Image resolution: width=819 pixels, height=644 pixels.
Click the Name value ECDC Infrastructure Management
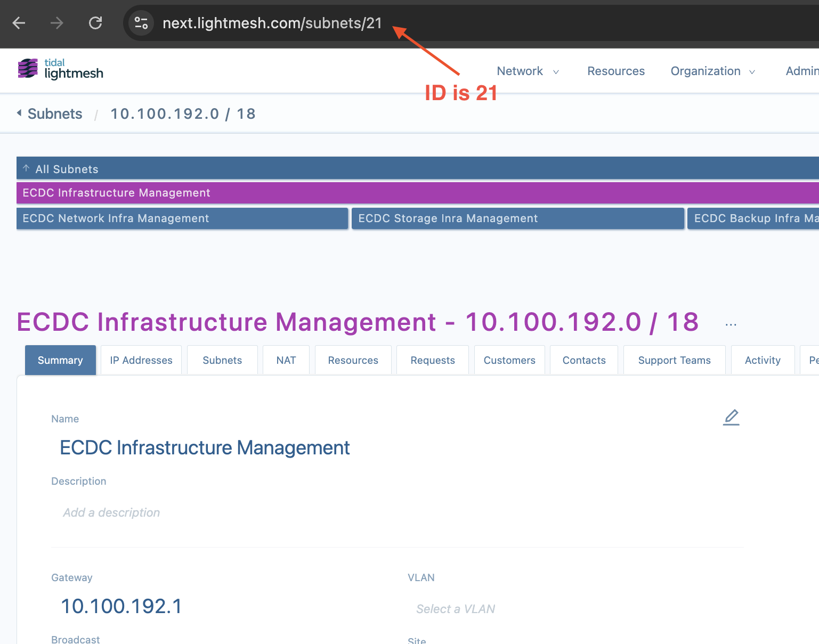205,447
